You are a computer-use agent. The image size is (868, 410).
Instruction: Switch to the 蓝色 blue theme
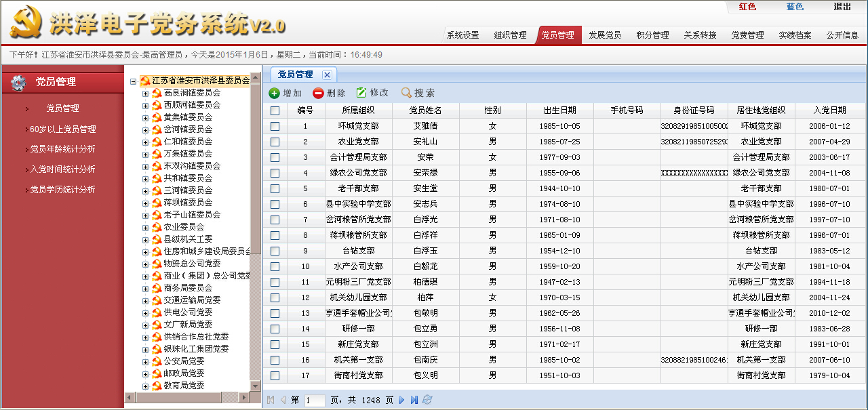coord(795,7)
